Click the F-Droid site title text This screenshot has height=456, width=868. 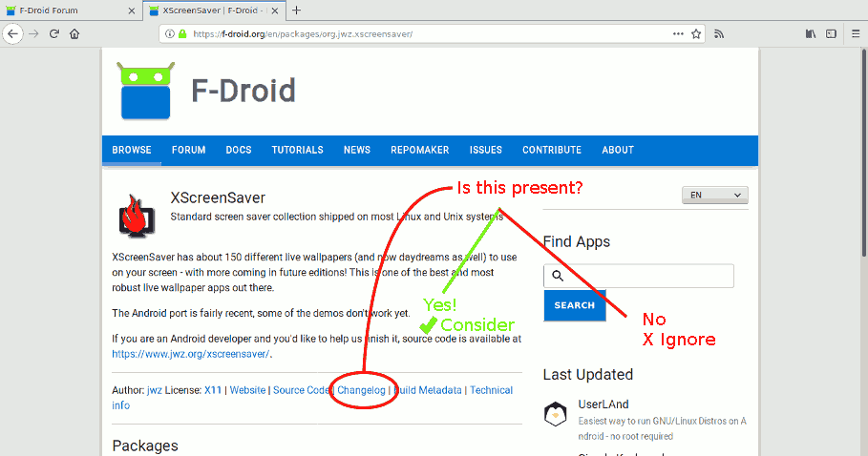point(243,91)
